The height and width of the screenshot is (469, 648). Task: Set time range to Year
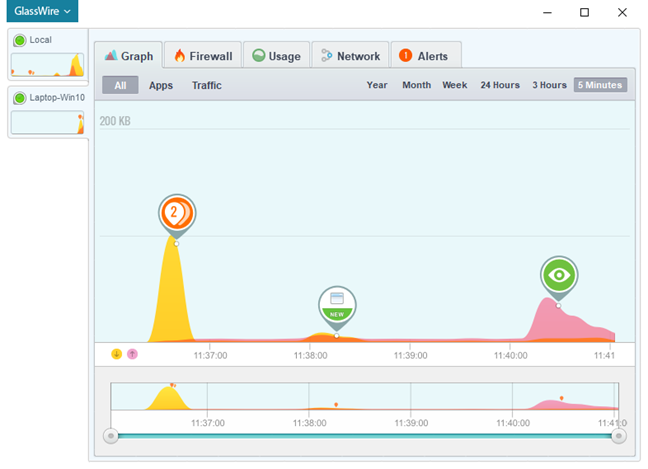click(x=377, y=85)
